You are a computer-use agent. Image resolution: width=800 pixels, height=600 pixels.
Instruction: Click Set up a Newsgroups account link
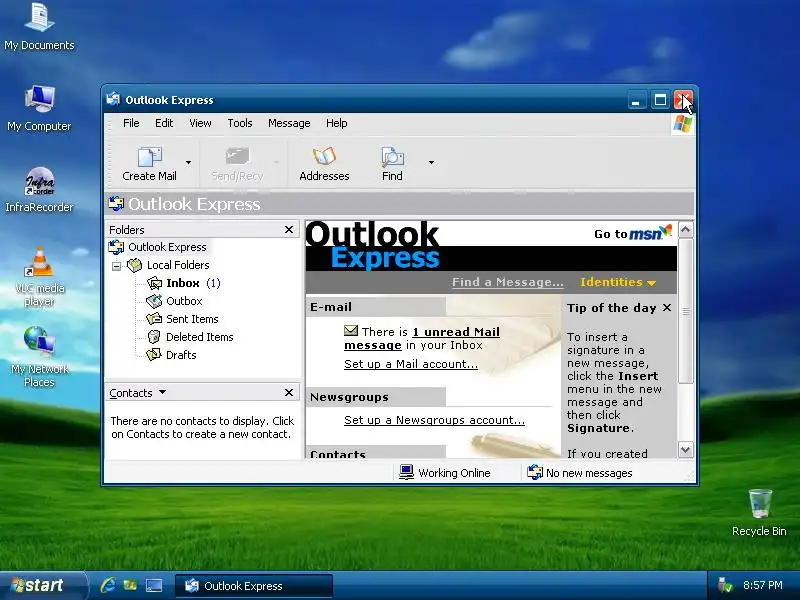[x=434, y=420]
